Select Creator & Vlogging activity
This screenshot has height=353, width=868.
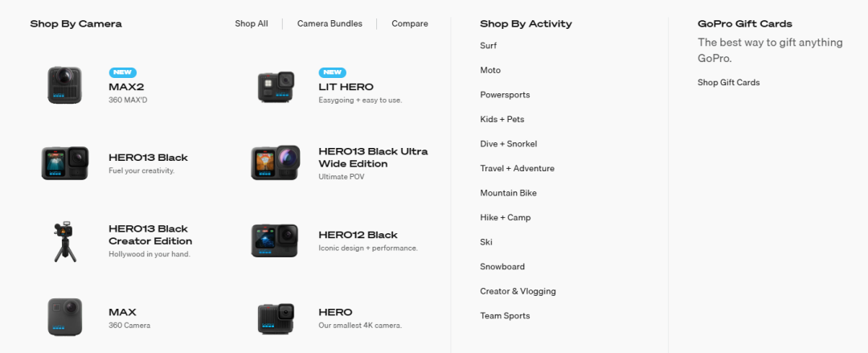coord(518,291)
